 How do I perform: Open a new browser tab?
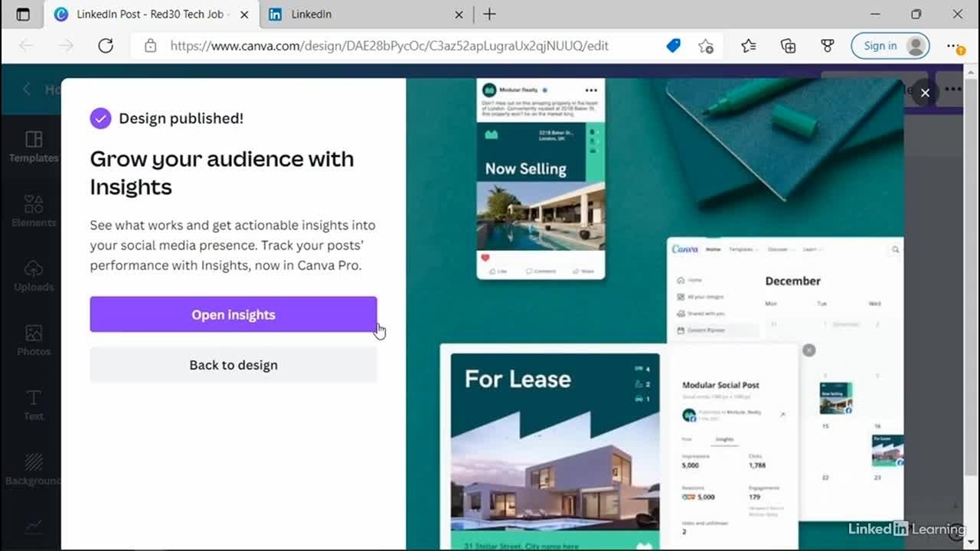click(489, 15)
